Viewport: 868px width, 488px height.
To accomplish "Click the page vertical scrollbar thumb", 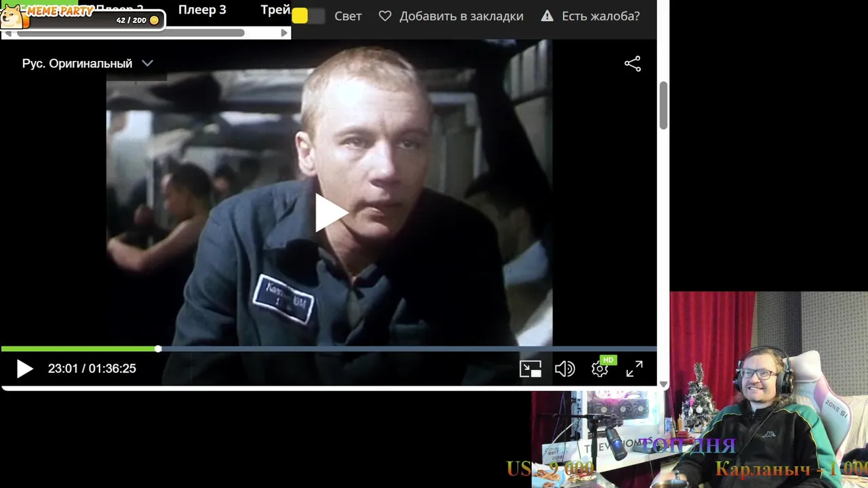I will click(x=664, y=105).
